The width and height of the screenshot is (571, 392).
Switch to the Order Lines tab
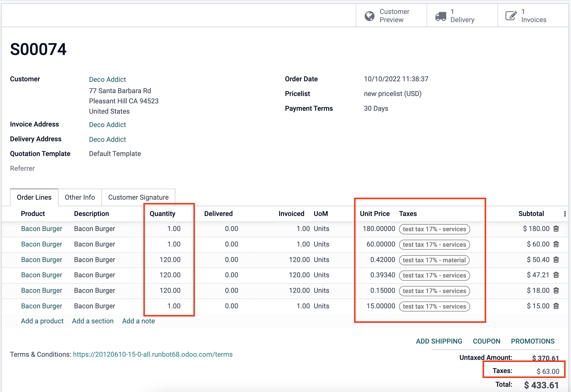pyautogui.click(x=34, y=197)
